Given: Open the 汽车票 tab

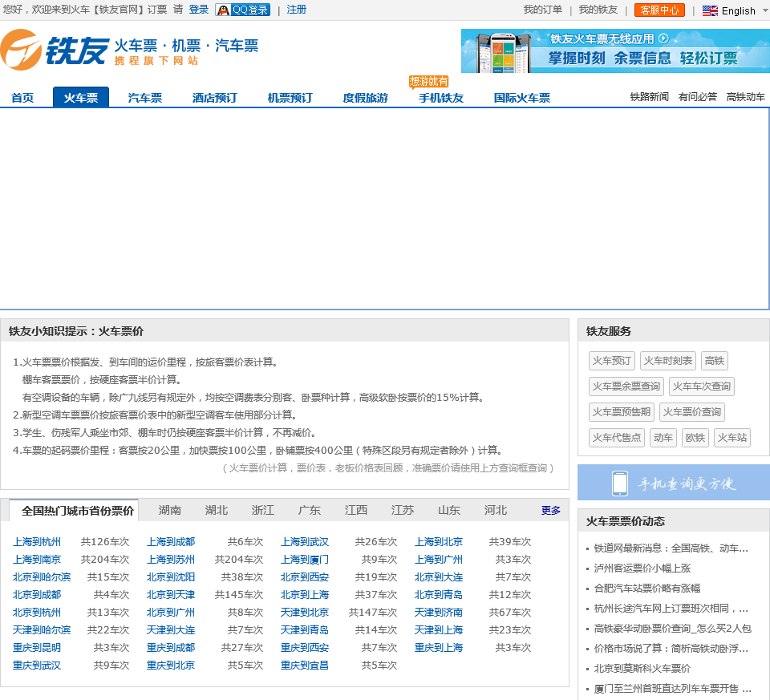Looking at the screenshot, I should [145, 98].
